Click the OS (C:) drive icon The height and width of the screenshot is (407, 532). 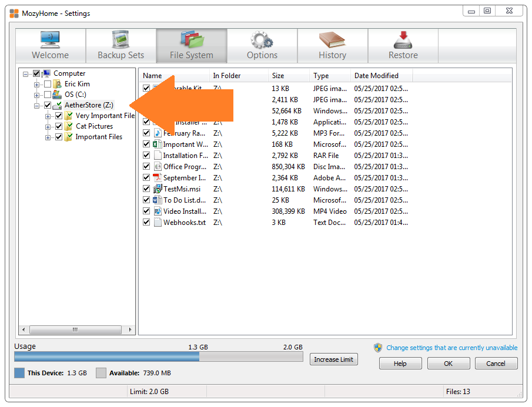[x=58, y=95]
